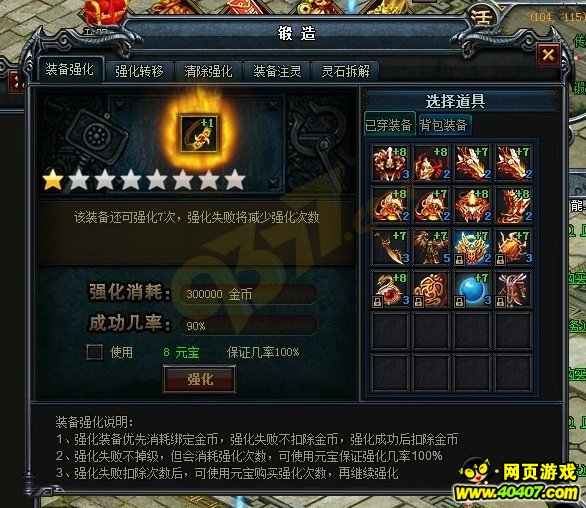
Task: Choose the first +8 helmet in grid
Action: click(391, 163)
